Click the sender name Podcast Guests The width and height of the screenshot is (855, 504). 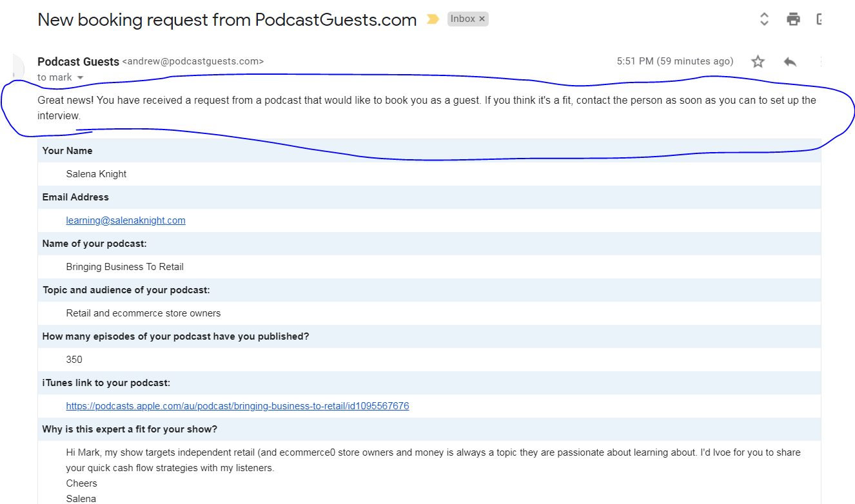click(x=78, y=62)
